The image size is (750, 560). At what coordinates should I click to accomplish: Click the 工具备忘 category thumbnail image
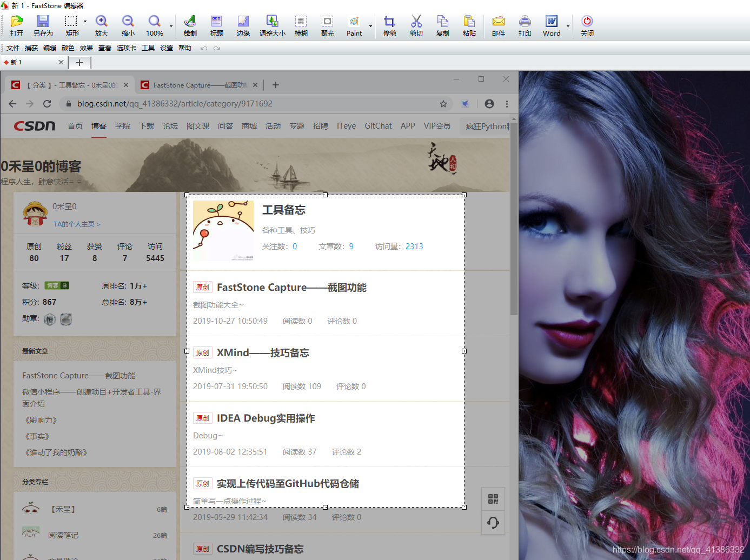[223, 231]
